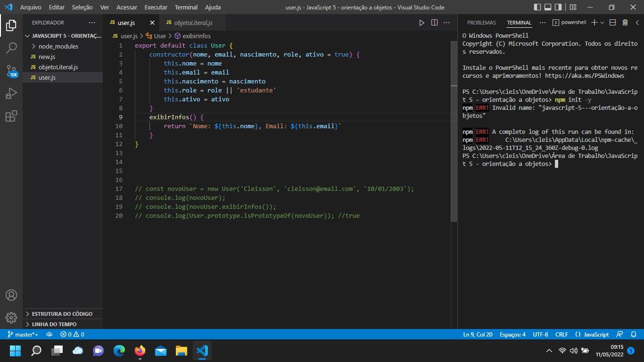
Task: Expand the ESTRUTURA DO CÓDIGO section
Action: pyautogui.click(x=63, y=313)
